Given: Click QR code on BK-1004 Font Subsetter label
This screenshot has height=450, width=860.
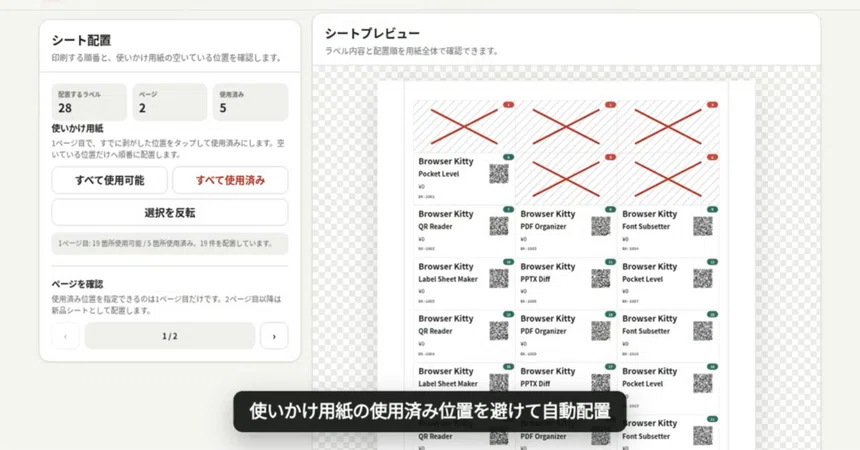Looking at the screenshot, I should (x=703, y=226).
